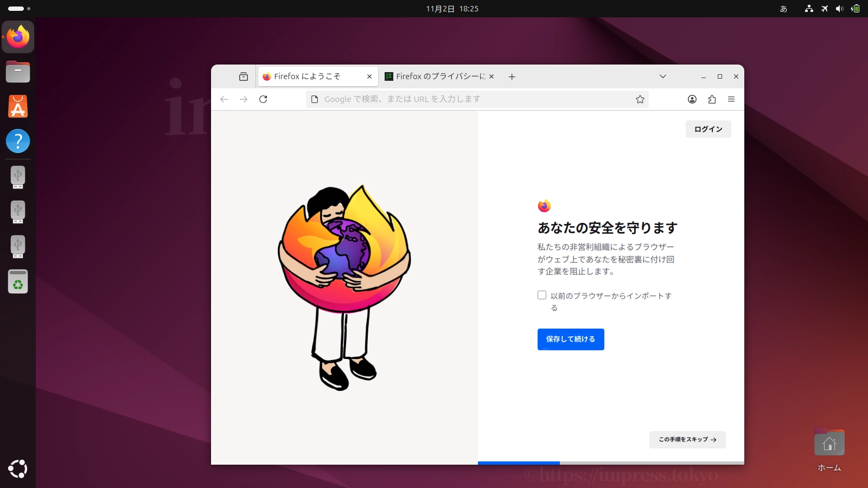
Task: Open the あ input method menu
Action: (783, 9)
